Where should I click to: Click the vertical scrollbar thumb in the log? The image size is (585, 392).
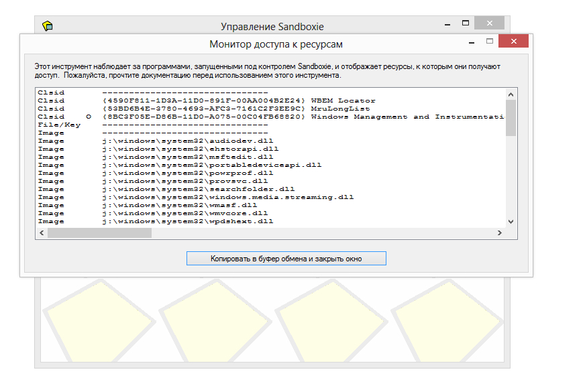tap(511, 117)
